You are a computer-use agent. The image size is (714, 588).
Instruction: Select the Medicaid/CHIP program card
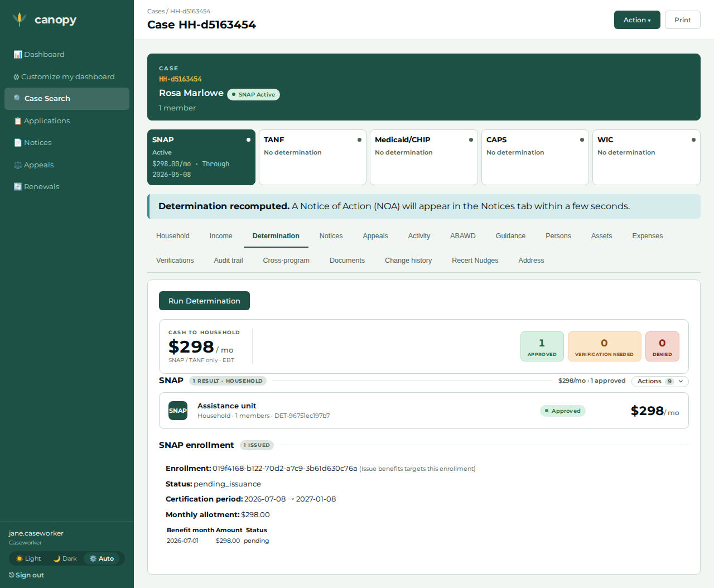tap(424, 157)
